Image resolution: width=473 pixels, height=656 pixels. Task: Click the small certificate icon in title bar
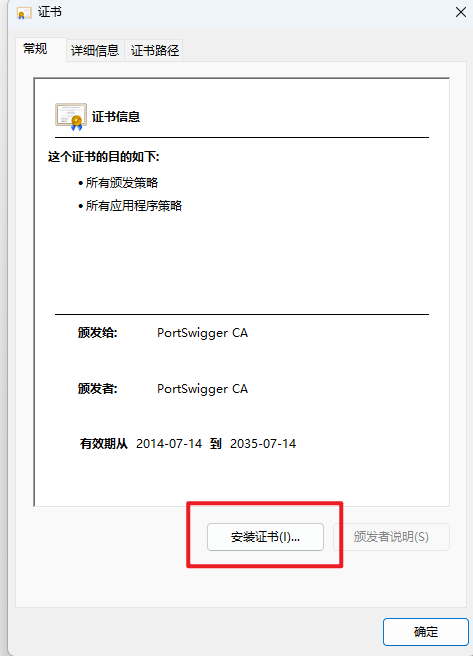[x=24, y=13]
